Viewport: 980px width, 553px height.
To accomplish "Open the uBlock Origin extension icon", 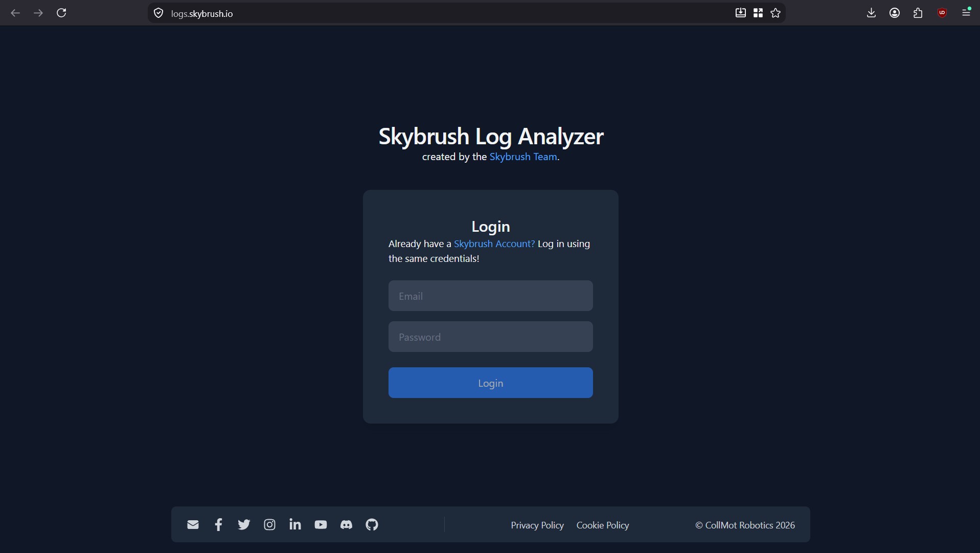I will [x=942, y=13].
